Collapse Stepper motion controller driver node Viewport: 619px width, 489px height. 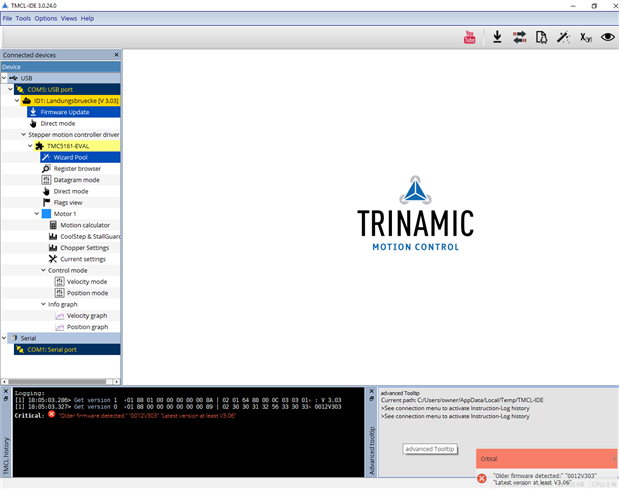click(x=24, y=135)
